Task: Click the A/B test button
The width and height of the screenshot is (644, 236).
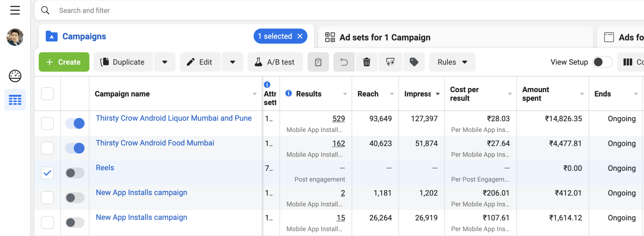Action: 275,62
